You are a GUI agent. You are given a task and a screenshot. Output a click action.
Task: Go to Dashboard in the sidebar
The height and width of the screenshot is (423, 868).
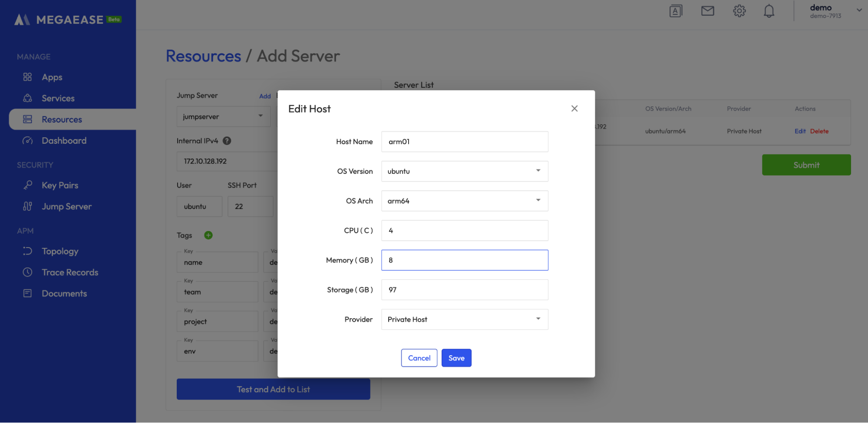(x=64, y=141)
